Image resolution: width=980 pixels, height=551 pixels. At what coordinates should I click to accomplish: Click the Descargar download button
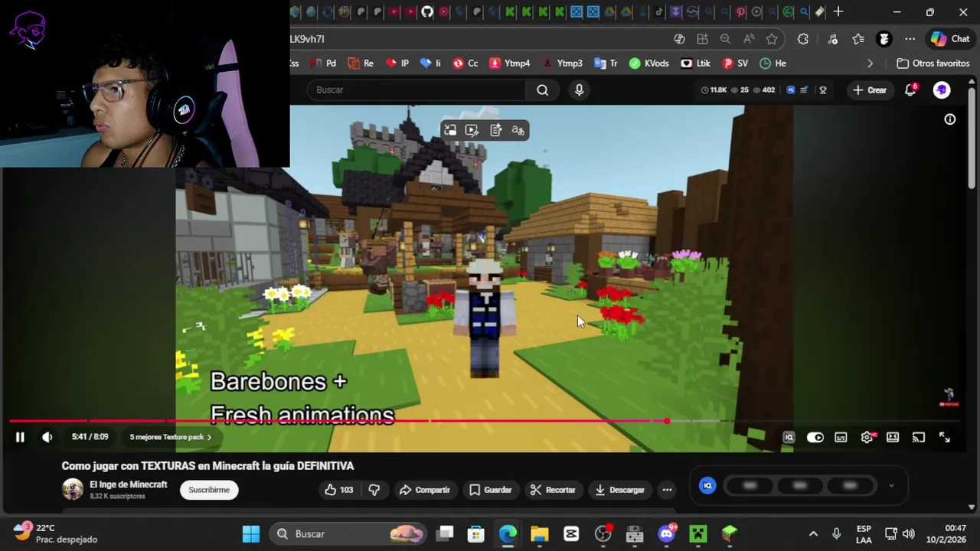point(620,490)
